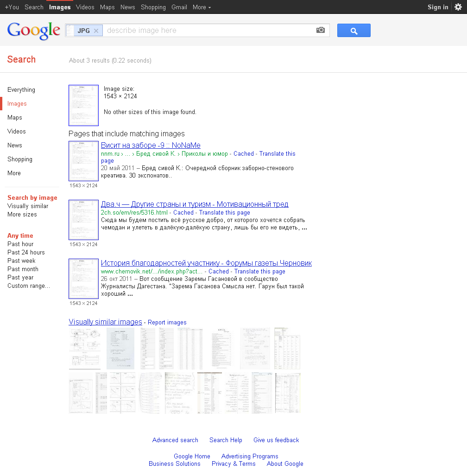Select Everything in left sidebar
467x476 pixels.
click(21, 89)
